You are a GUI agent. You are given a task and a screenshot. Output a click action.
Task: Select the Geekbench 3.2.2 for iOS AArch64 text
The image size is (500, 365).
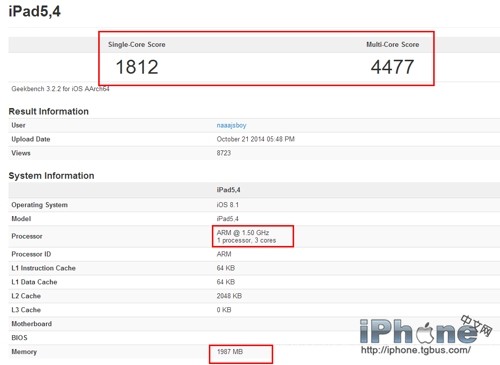coord(60,89)
